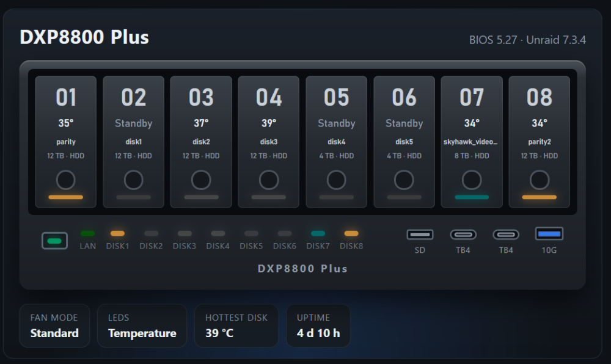Click the "BIOS 5.27 · Unraid 7.3.4" text
Image resolution: width=611 pixels, height=364 pixels.
527,40
